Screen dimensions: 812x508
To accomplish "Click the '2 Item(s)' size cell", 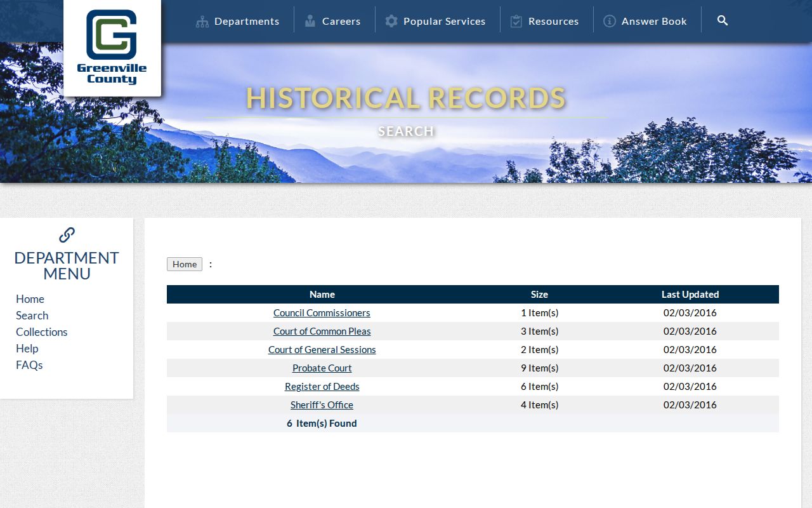I will pyautogui.click(x=540, y=350).
